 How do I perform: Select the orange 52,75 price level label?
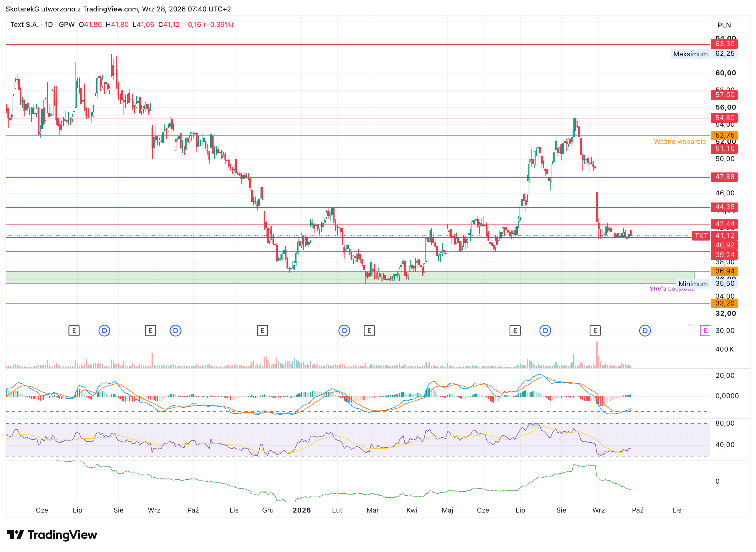click(724, 135)
